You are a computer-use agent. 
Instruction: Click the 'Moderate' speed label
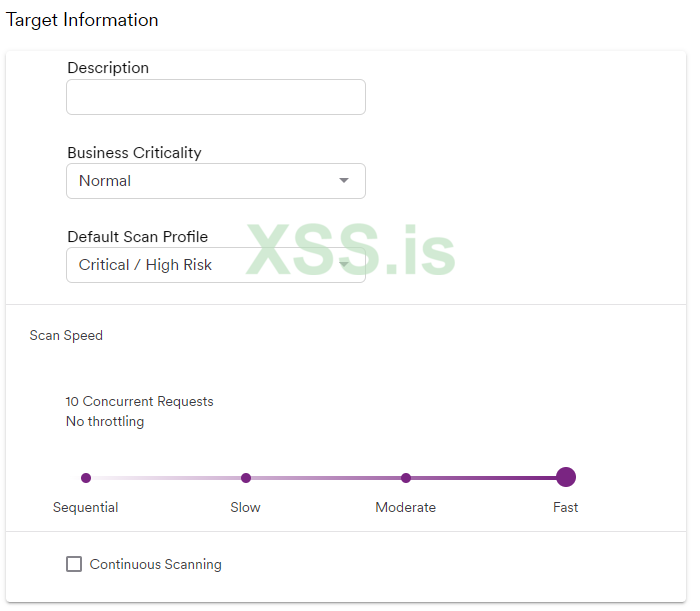point(406,507)
